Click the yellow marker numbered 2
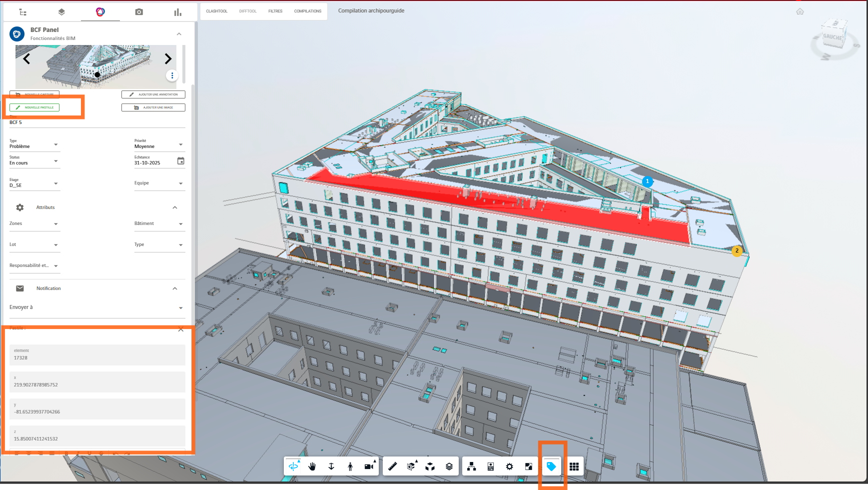The width and height of the screenshot is (868, 490). [737, 251]
